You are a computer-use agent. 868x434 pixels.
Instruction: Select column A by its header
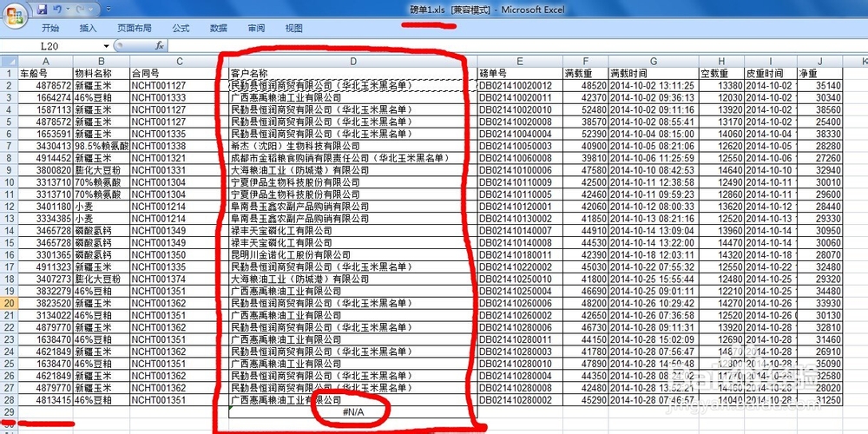click(45, 62)
